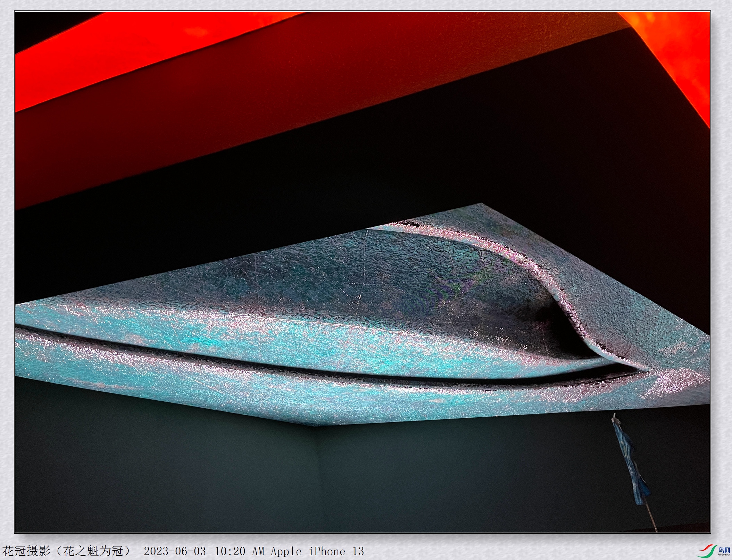The height and width of the screenshot is (560, 732).
Task: Click the lower pointed tip of teal sculpture
Action: [314, 423]
